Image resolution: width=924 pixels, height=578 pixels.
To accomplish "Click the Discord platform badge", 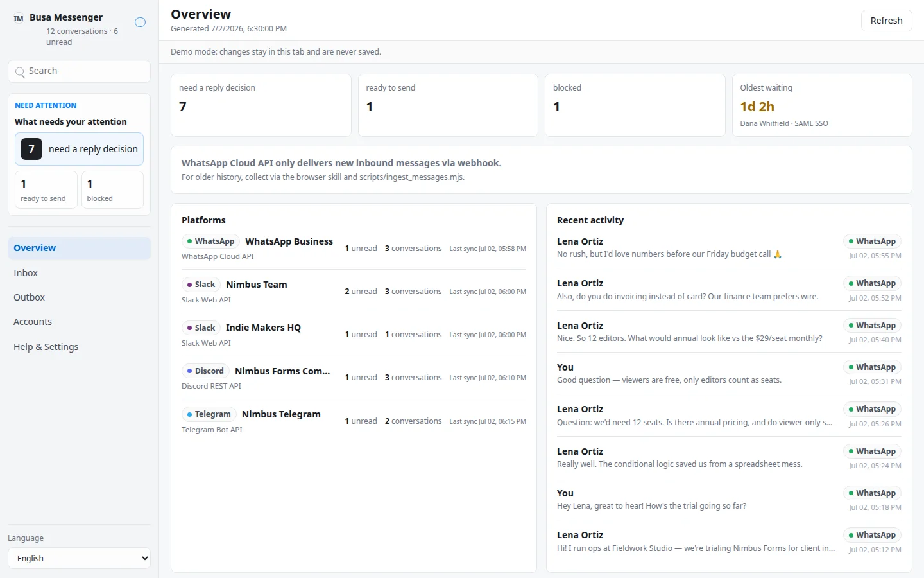I will 205,371.
